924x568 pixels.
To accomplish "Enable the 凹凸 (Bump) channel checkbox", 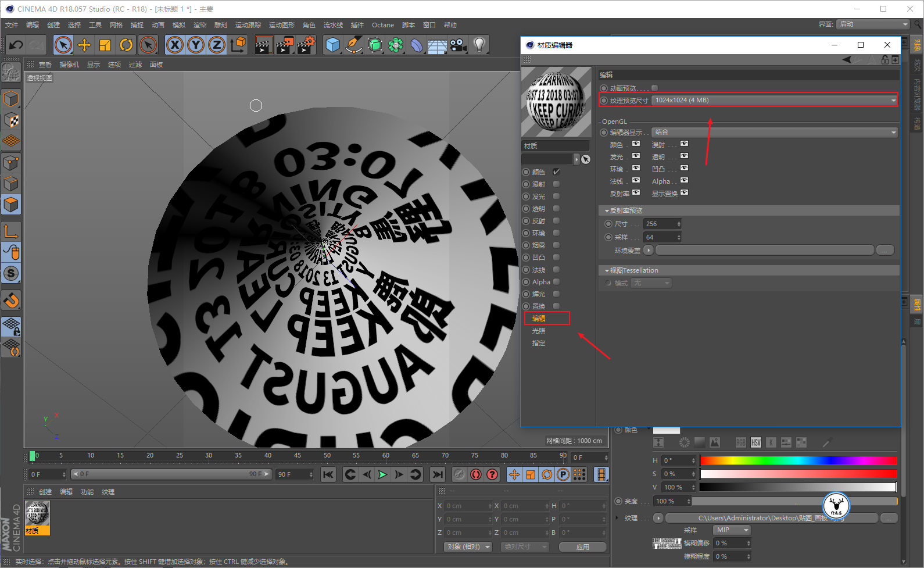I will point(556,258).
